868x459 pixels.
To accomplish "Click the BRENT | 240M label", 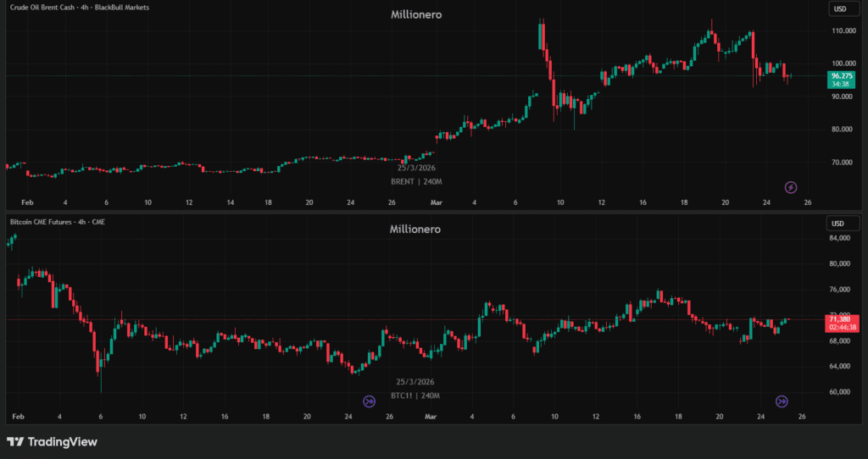I will (x=415, y=182).
